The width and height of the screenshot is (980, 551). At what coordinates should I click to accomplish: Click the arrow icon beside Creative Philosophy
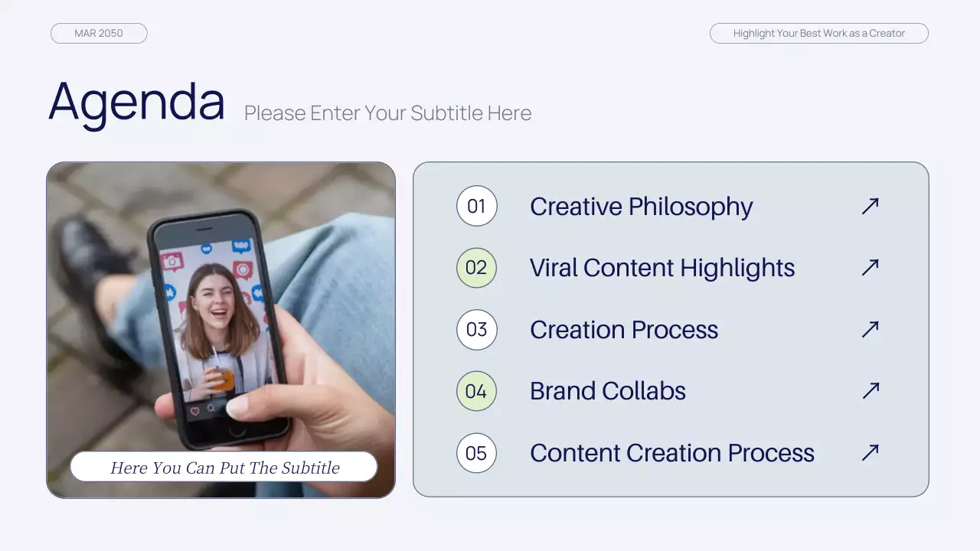pyautogui.click(x=870, y=206)
